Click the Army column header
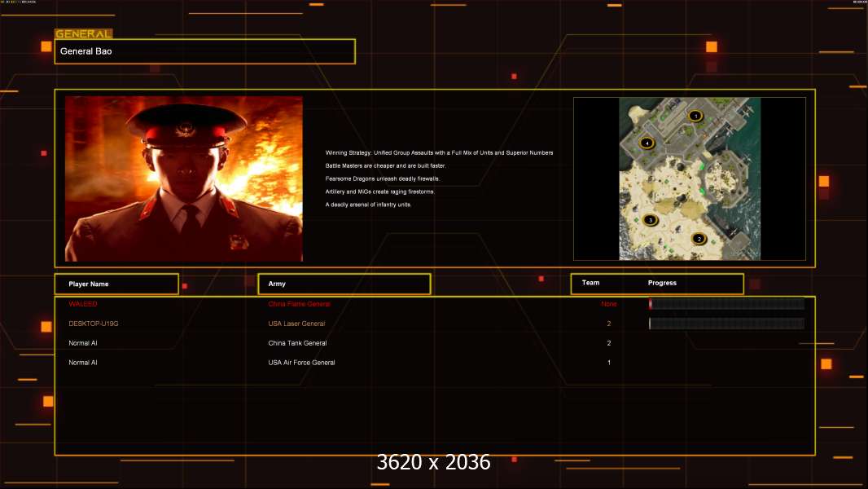Viewport: 868px width, 489px height. pos(344,284)
